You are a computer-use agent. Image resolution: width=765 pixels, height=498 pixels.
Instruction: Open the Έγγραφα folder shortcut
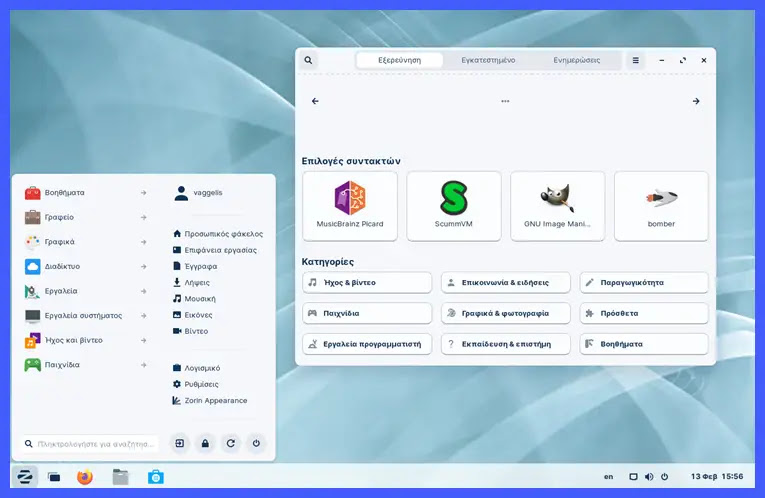tap(195, 266)
